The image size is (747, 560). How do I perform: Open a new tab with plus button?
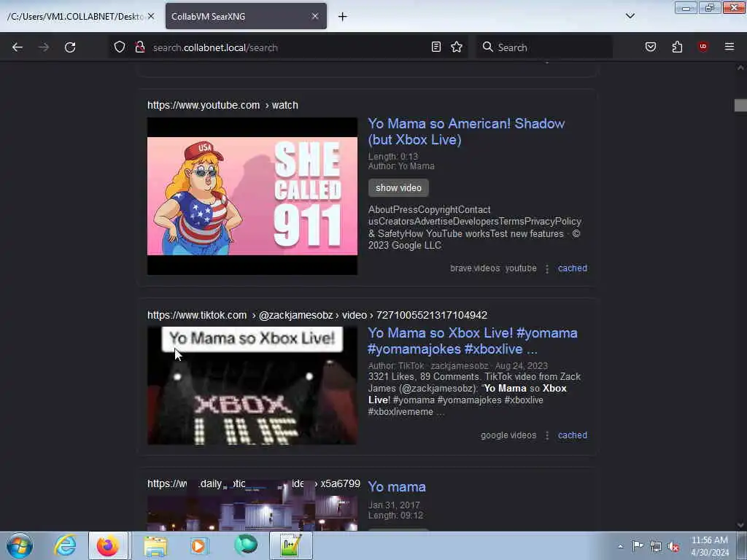pos(343,17)
